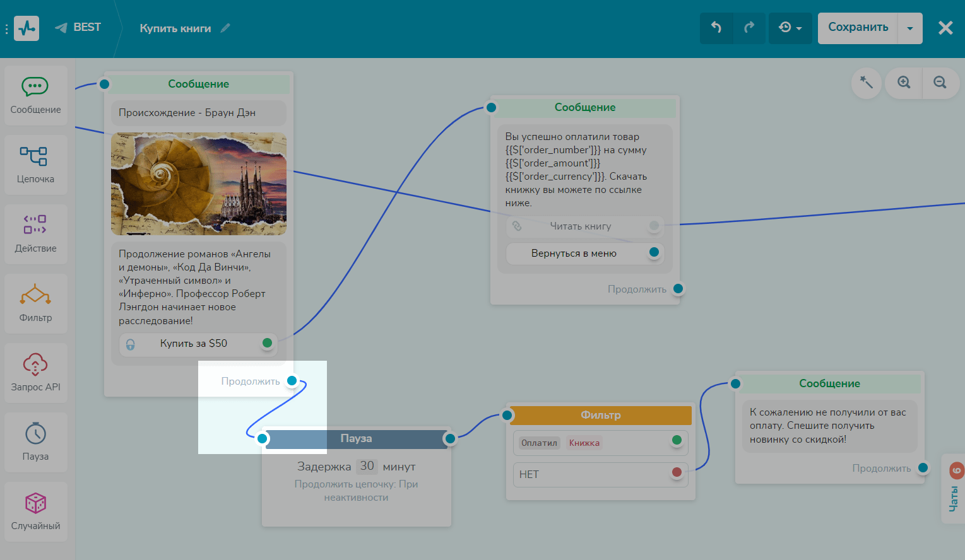This screenshot has width=965, height=560.
Task: Click the input connector of the payment message
Action: tap(491, 108)
